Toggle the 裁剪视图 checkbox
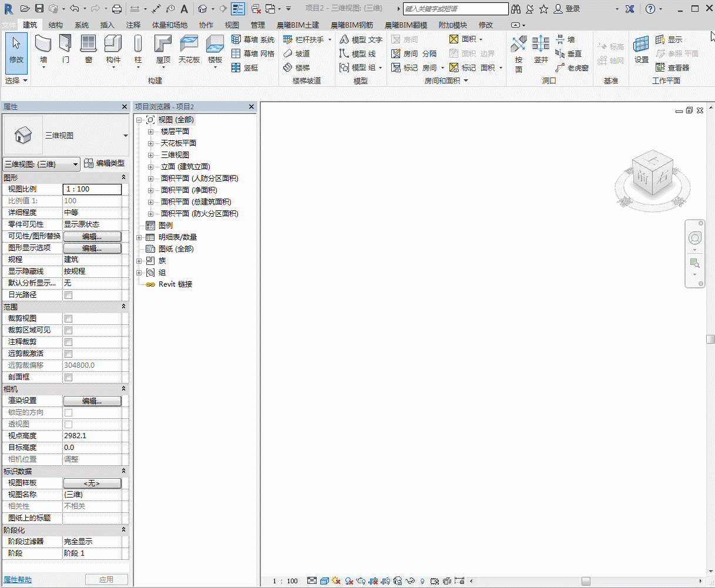Viewport: 715px width, 588px height. (68, 318)
